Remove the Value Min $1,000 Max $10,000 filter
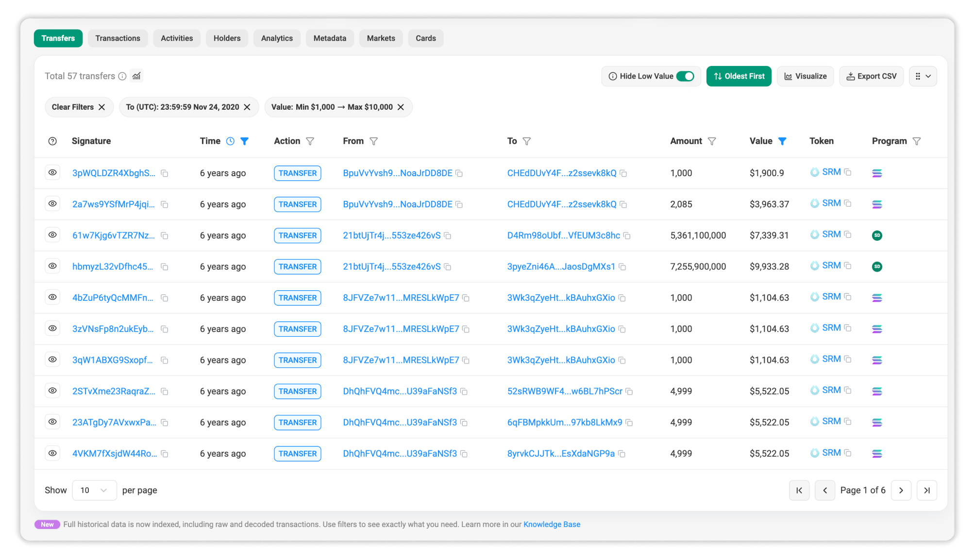 (x=401, y=107)
